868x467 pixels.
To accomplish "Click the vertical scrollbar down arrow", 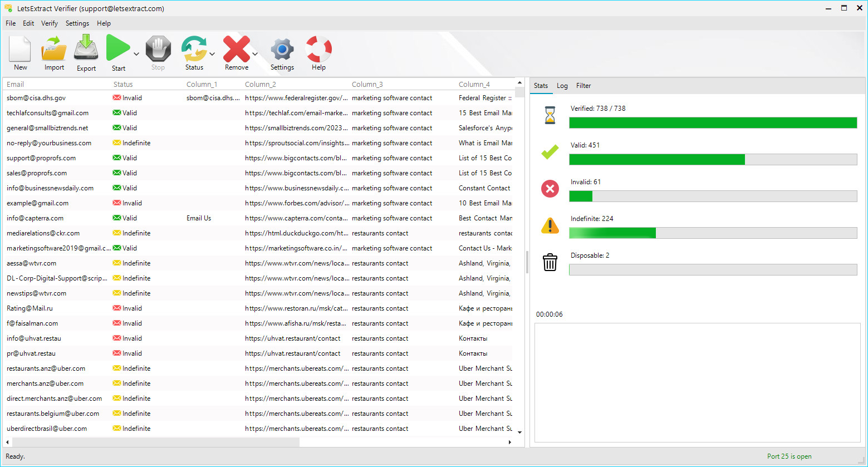I will pyautogui.click(x=519, y=432).
